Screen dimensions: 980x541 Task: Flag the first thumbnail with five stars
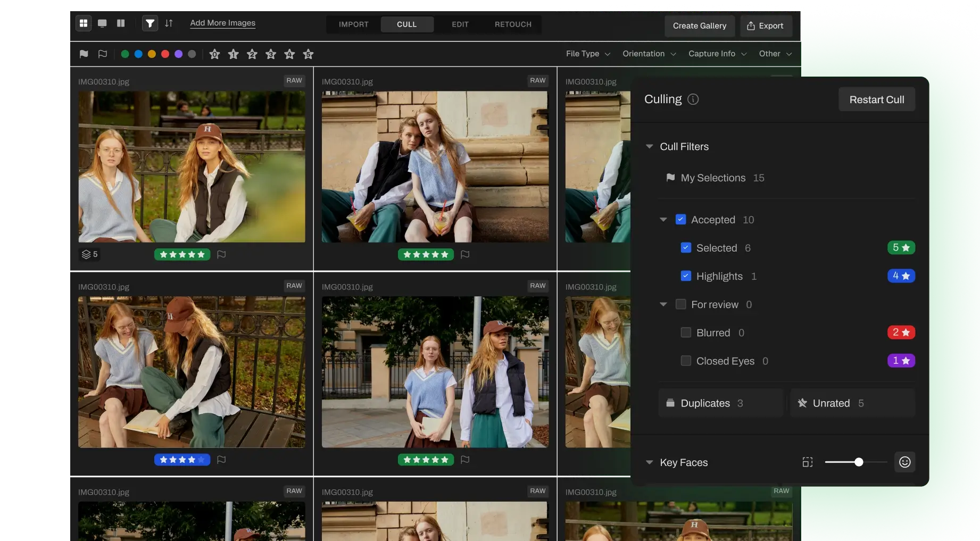221,254
